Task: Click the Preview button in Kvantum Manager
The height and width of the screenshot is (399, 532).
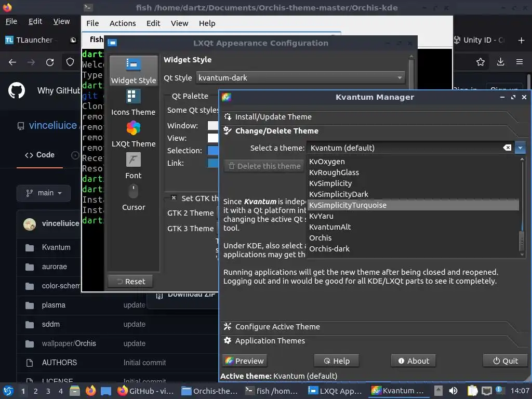Action: pyautogui.click(x=245, y=361)
